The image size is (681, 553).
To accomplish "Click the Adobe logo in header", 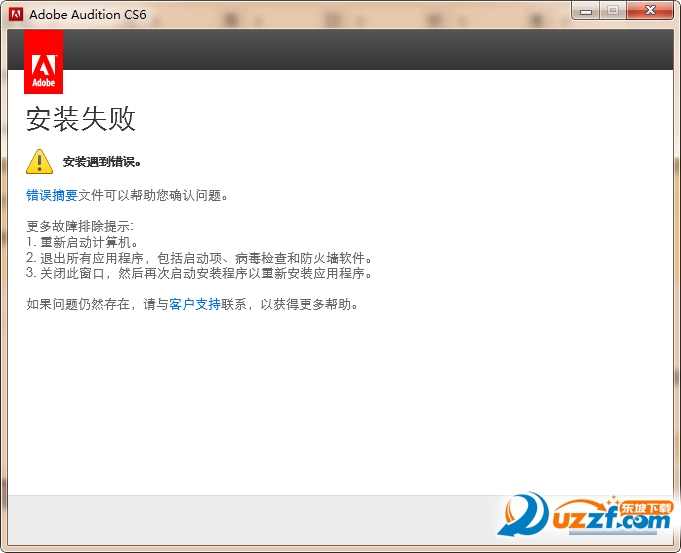I will coord(43,62).
